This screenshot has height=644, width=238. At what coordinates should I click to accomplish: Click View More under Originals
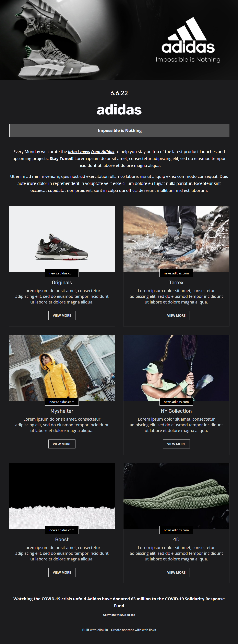coord(62,315)
